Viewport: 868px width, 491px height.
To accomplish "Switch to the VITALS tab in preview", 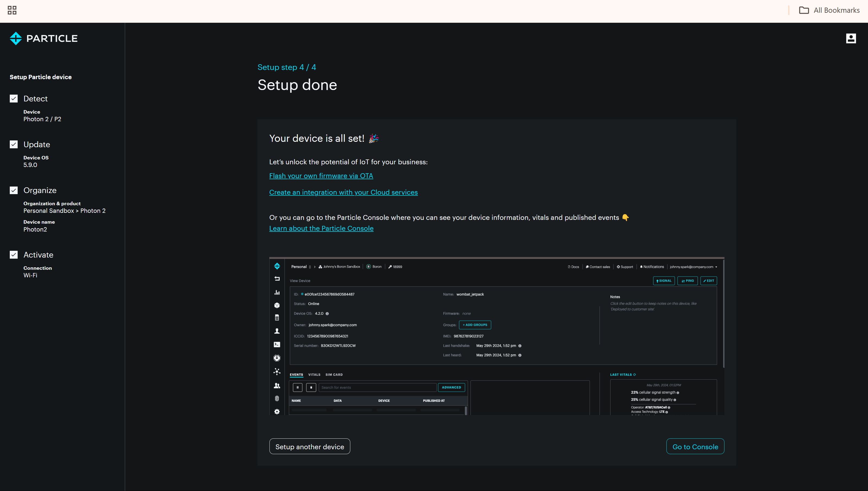I will (x=314, y=375).
